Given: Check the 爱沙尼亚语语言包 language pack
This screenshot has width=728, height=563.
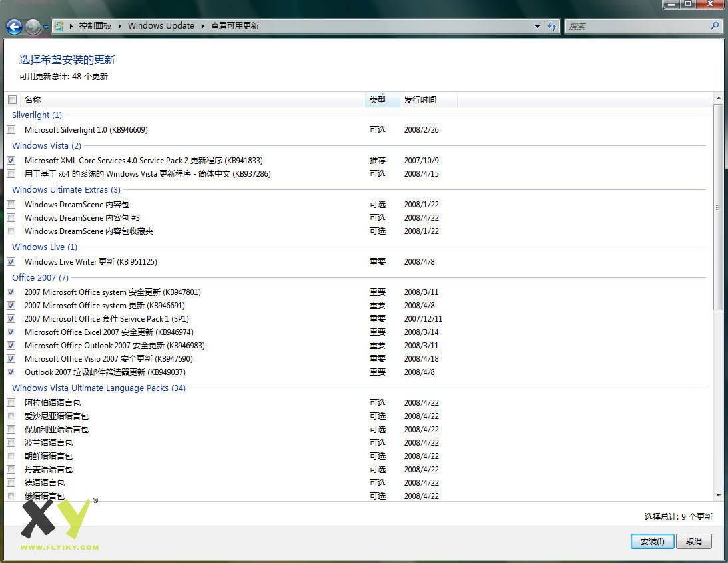Looking at the screenshot, I should 11,416.
